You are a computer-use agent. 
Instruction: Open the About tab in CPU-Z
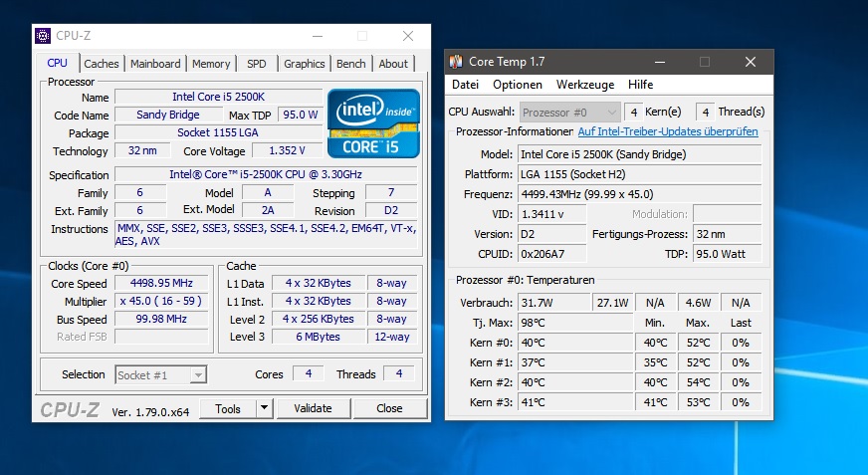click(393, 64)
